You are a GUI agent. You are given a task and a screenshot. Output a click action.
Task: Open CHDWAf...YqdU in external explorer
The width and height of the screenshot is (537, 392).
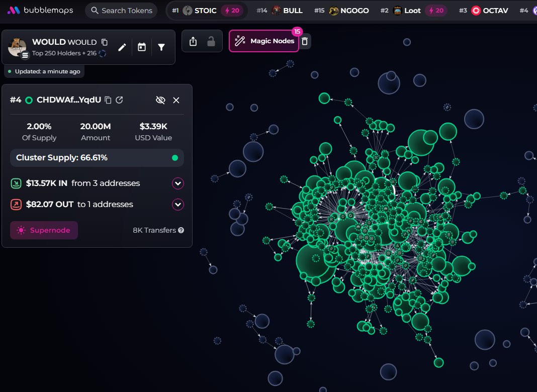119,100
